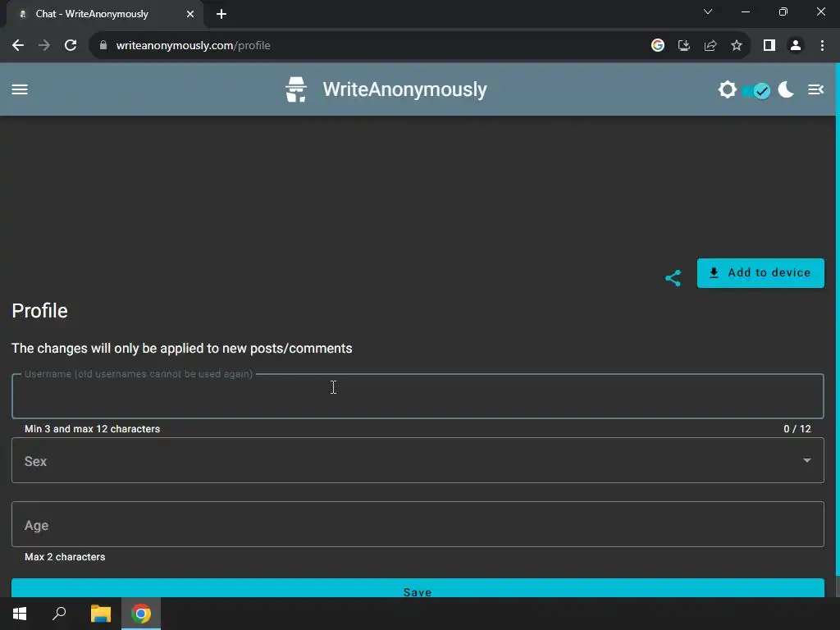Open the tab search dropdown chevron
The width and height of the screenshot is (840, 630).
point(708,11)
